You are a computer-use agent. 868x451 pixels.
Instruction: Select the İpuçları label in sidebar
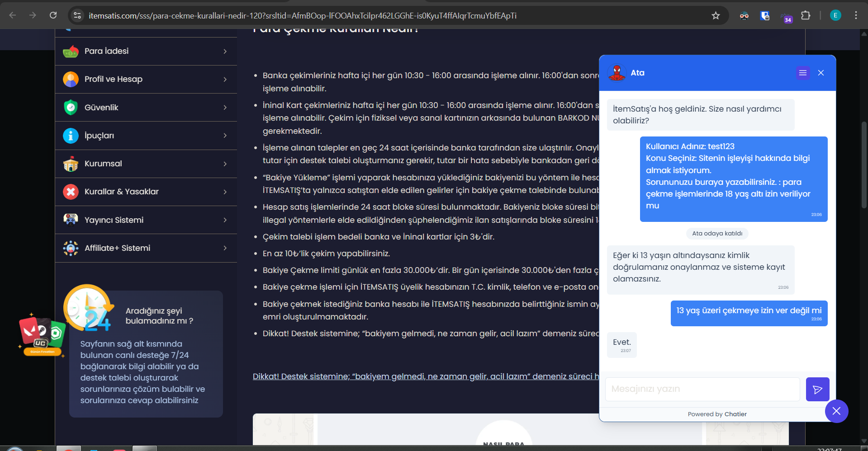pos(99,136)
